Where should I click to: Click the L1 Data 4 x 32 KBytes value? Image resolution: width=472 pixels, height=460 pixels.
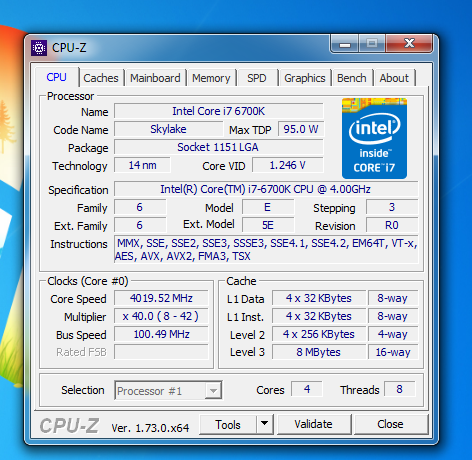click(319, 298)
